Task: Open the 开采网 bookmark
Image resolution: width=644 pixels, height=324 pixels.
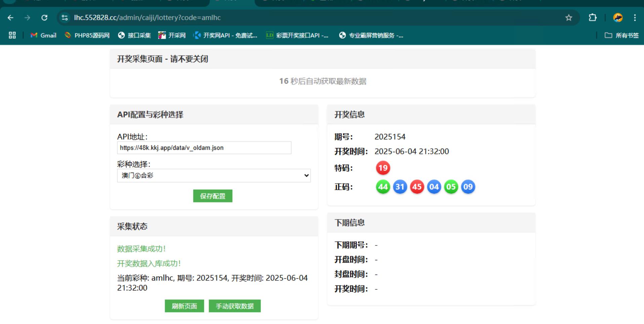Action: point(172,35)
